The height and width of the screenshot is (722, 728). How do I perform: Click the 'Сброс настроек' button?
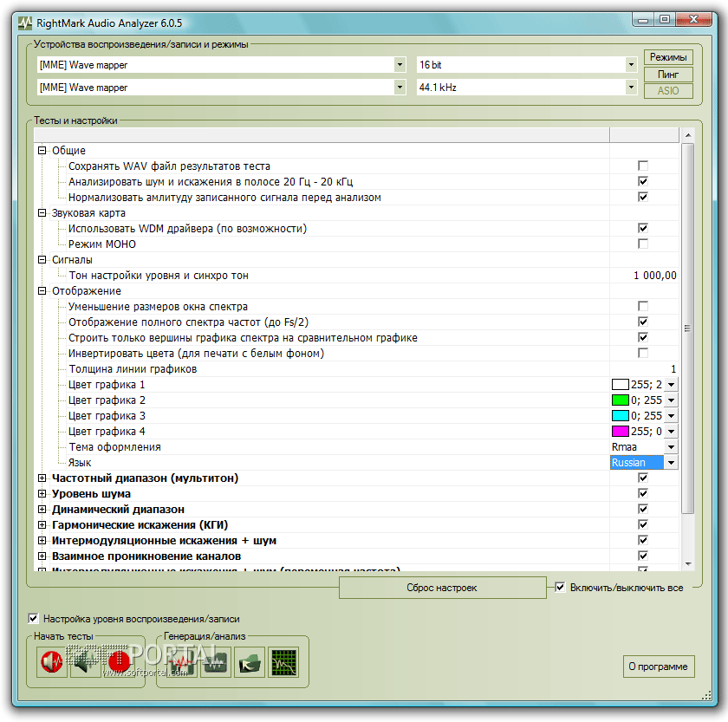[x=443, y=588]
